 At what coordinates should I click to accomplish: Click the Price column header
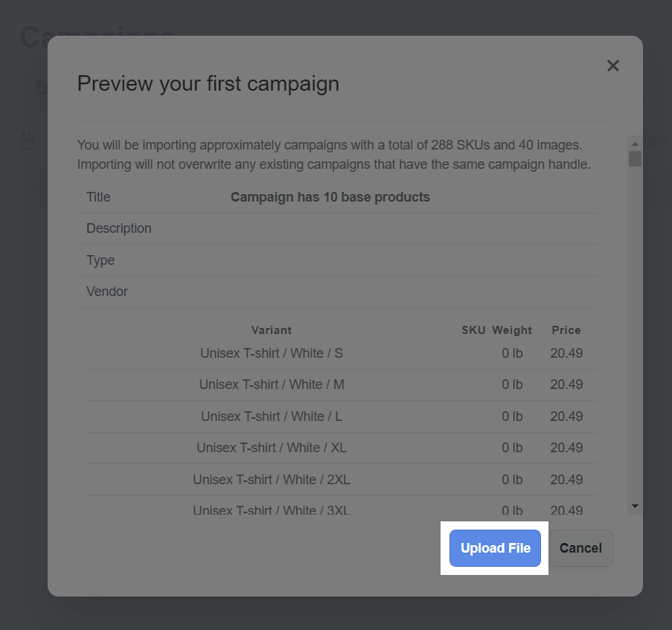pos(566,330)
